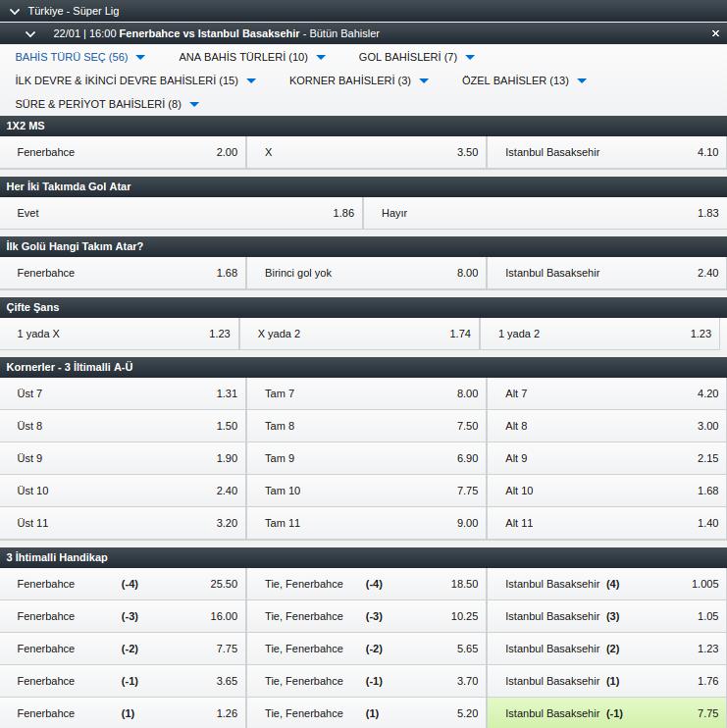Bet Istanbul Basaksehir (1) at 1.76
This screenshot has height=728, width=727.
click(x=606, y=681)
